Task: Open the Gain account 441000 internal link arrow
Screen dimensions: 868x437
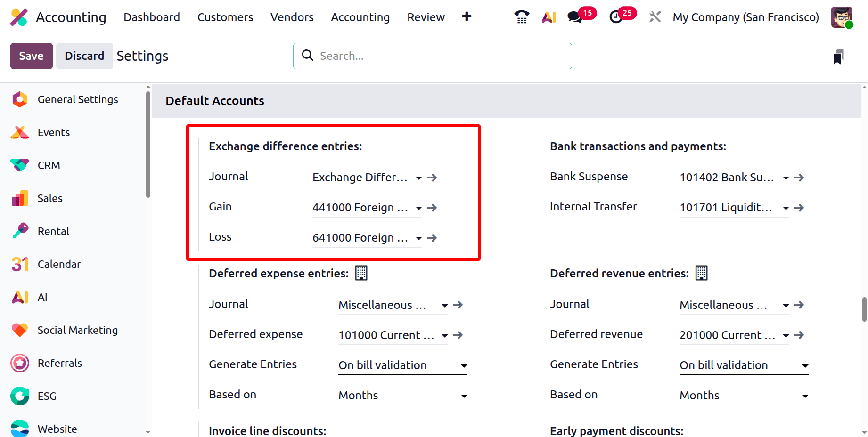Action: point(432,208)
